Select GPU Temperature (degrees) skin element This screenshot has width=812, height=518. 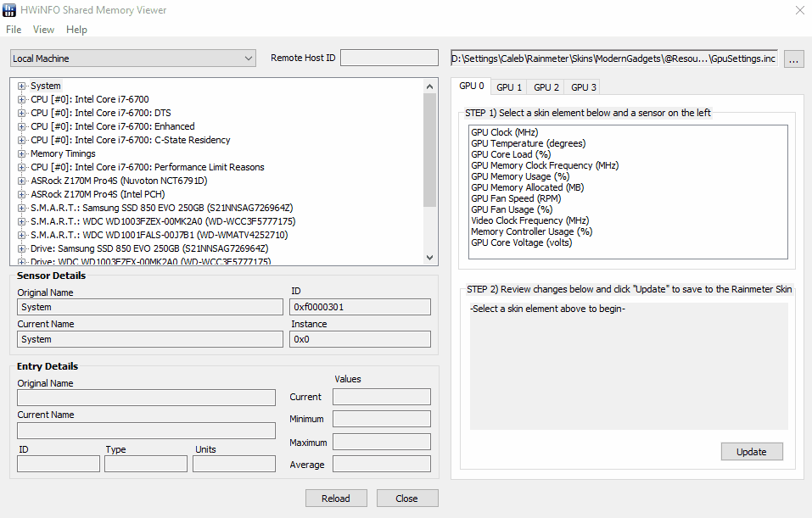[x=529, y=143]
